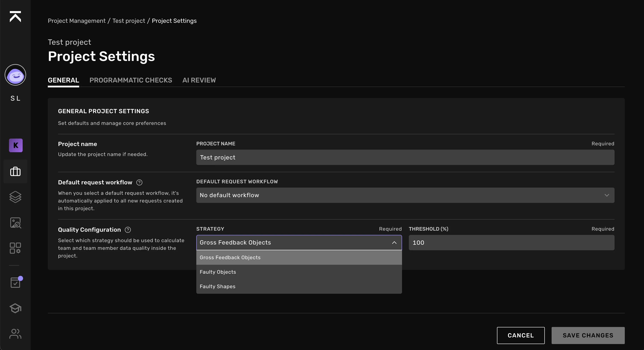Open the checklist icon with notification dot

coord(16,282)
